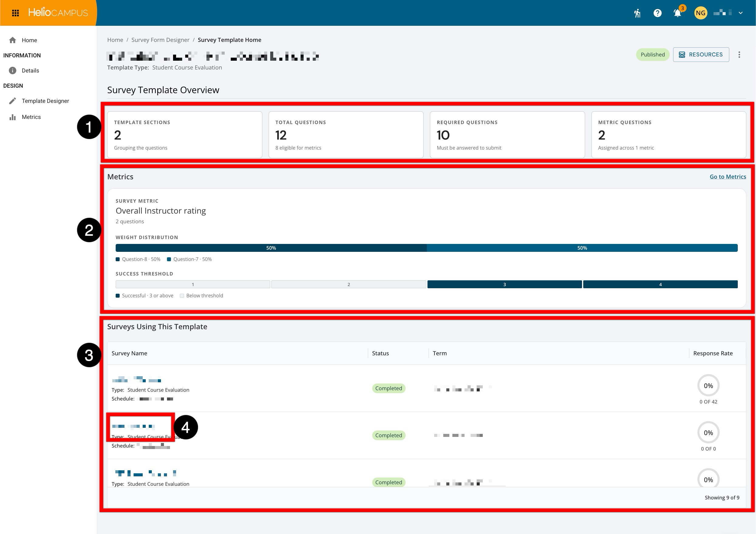Screen dimensions: 756x534
Task: Click the Question-7 50% weight bar segment
Action: pyautogui.click(x=582, y=248)
